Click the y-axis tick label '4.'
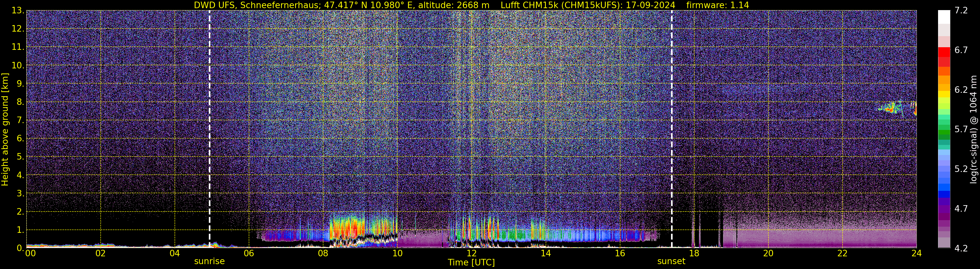Viewport: 980px width, 269px height. point(20,175)
